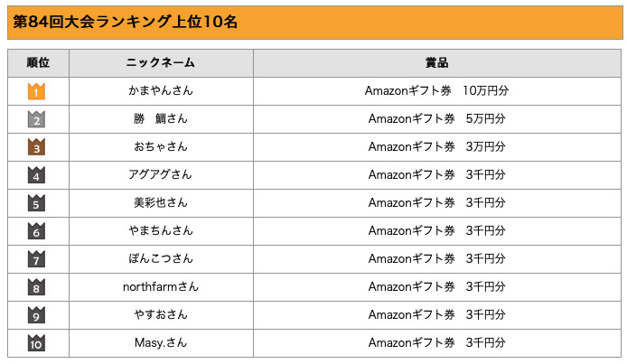Select the rank 4 crown icon
627x364 pixels.
click(x=37, y=175)
